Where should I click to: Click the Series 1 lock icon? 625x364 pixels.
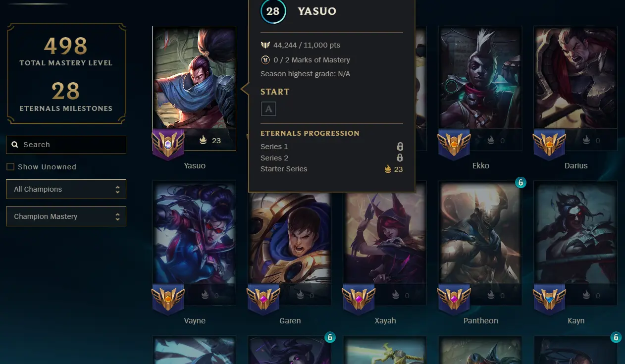pos(400,147)
